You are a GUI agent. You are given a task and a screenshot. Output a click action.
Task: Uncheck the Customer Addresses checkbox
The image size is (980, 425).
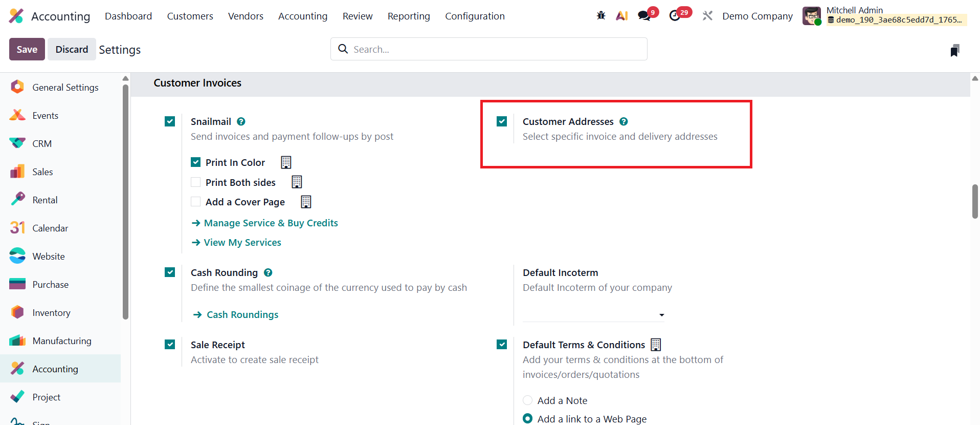tap(502, 121)
